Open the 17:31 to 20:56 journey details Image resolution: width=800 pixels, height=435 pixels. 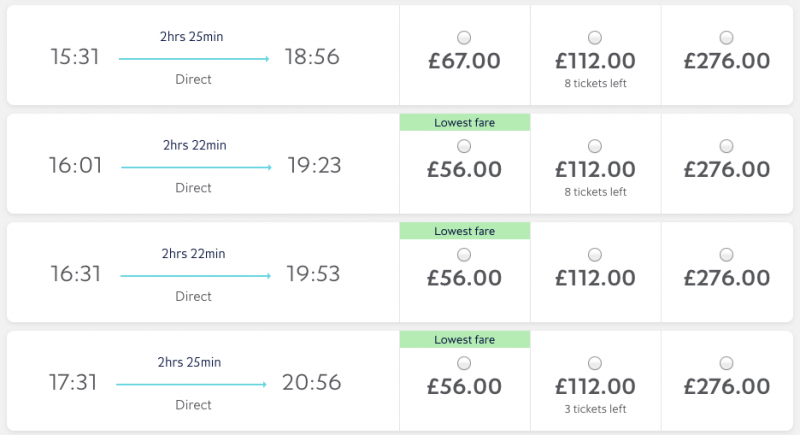[x=203, y=381]
